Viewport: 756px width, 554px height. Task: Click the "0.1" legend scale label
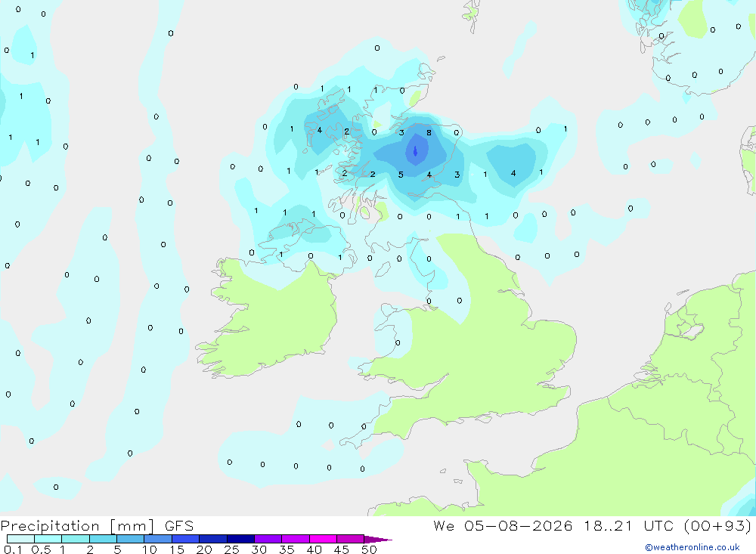pos(13,549)
